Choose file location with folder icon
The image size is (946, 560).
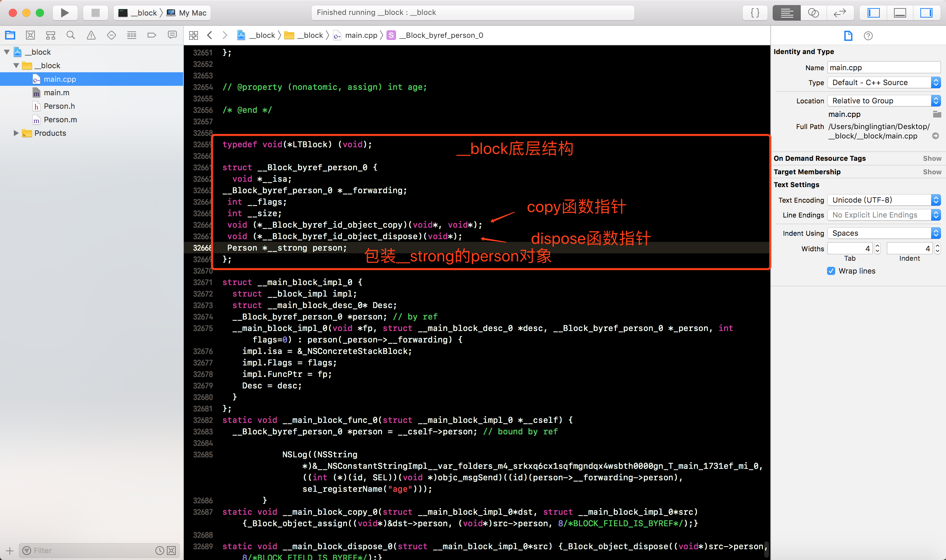pyautogui.click(x=937, y=114)
